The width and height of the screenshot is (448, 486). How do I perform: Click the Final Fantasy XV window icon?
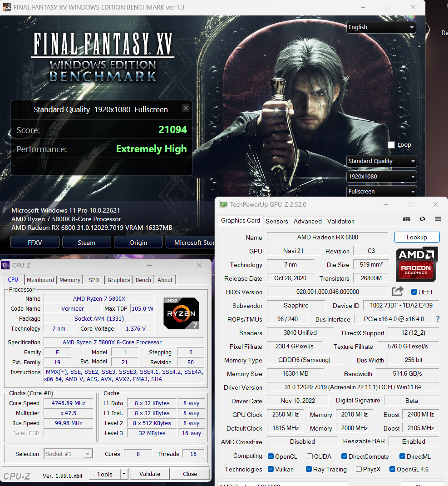pyautogui.click(x=7, y=7)
